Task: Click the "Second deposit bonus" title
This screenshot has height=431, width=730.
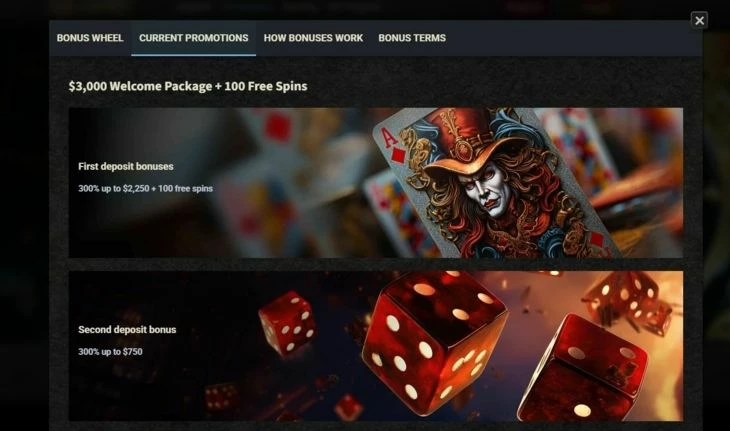Action: 127,330
